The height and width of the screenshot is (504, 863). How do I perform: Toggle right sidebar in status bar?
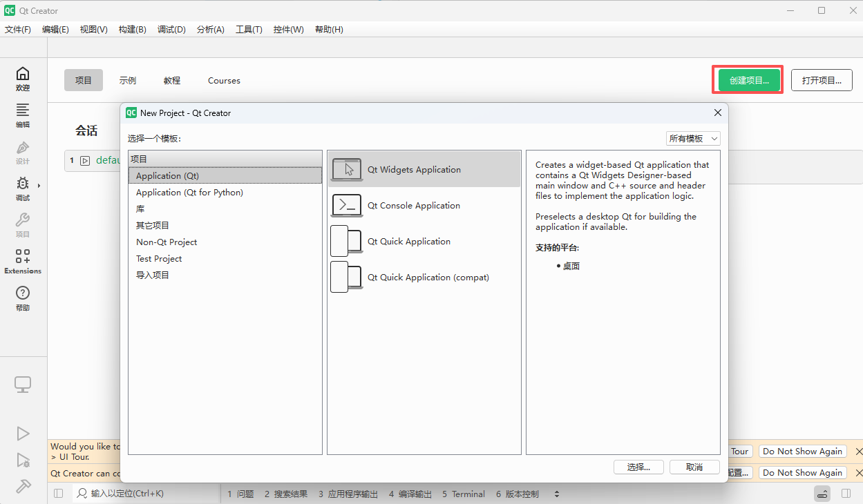point(846,494)
